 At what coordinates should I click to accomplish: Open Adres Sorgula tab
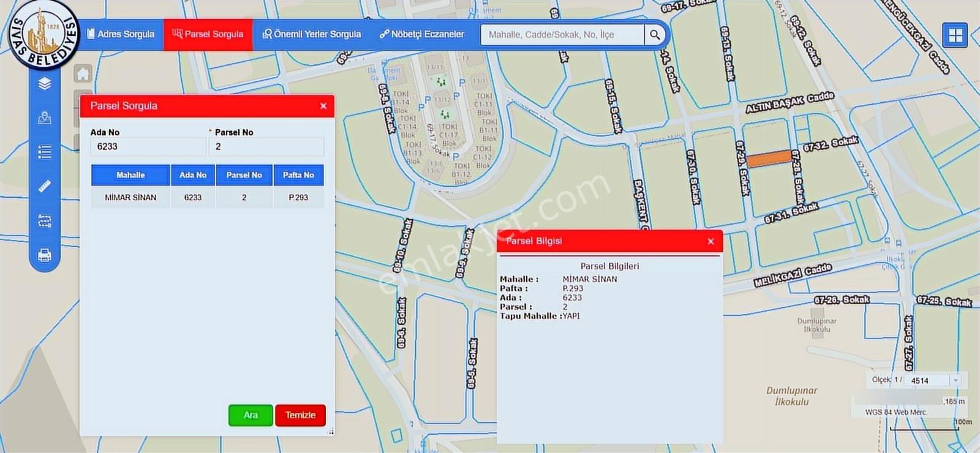pos(121,34)
